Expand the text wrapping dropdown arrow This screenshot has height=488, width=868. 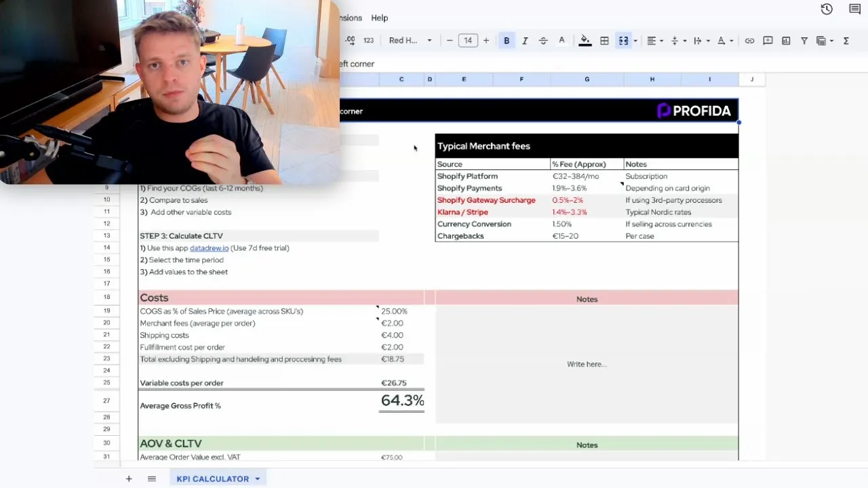click(x=707, y=41)
